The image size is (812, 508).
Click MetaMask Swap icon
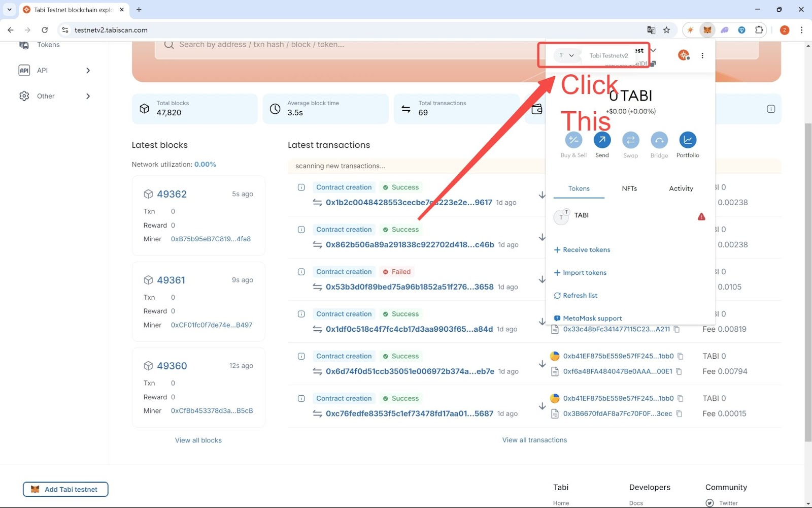[x=630, y=140]
